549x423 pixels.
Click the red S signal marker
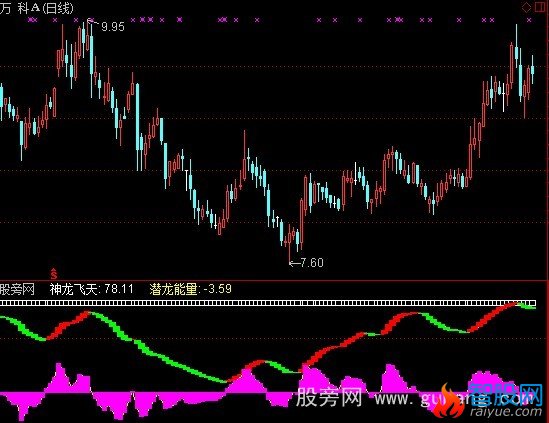[x=54, y=273]
